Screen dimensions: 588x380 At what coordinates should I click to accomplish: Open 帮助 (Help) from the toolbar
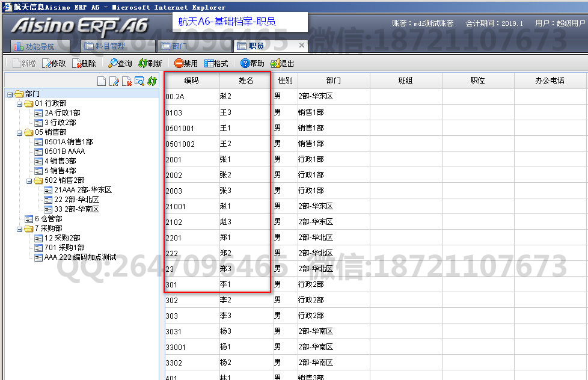[252, 63]
